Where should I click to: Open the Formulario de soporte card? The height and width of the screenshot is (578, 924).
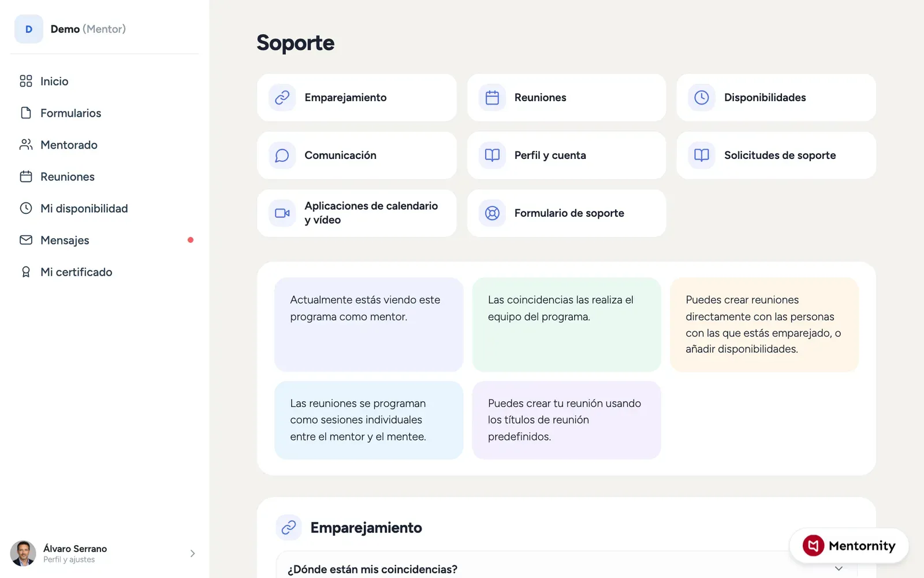(567, 213)
